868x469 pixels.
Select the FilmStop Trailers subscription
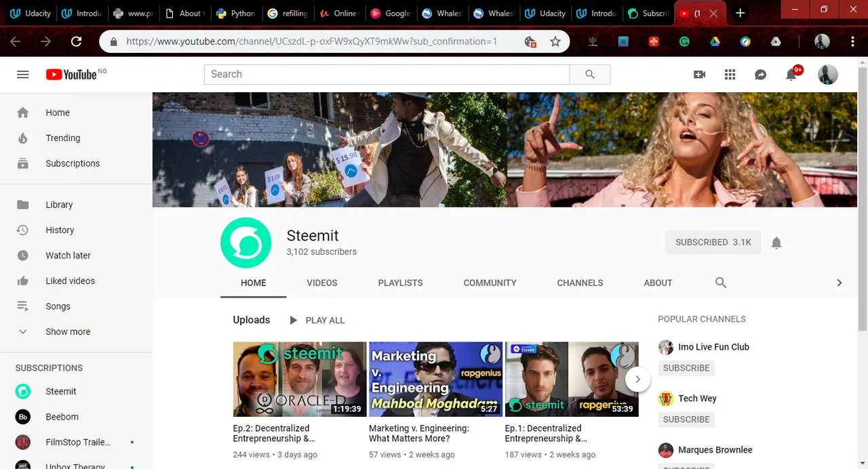(76, 442)
